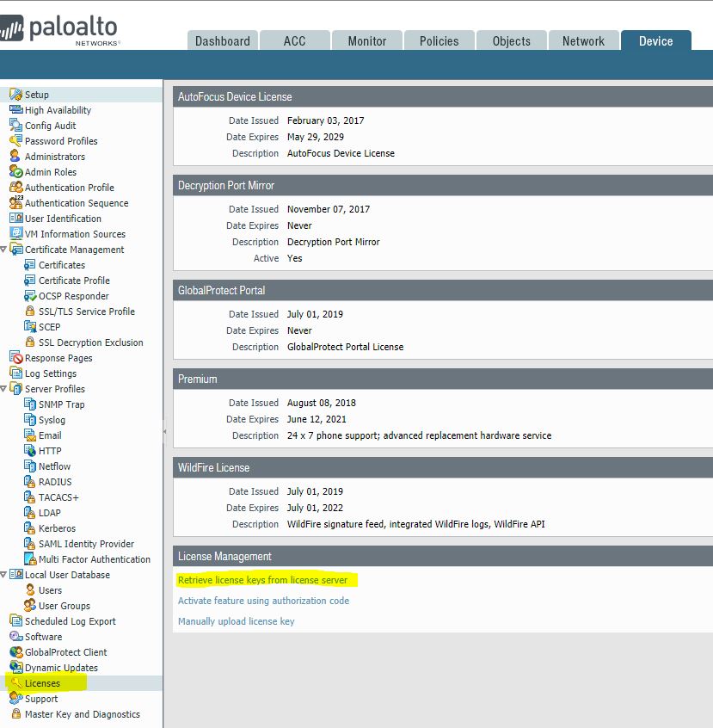Viewport: 713px width, 728px height.
Task: Open Licenses in the sidebar
Action: tap(42, 683)
